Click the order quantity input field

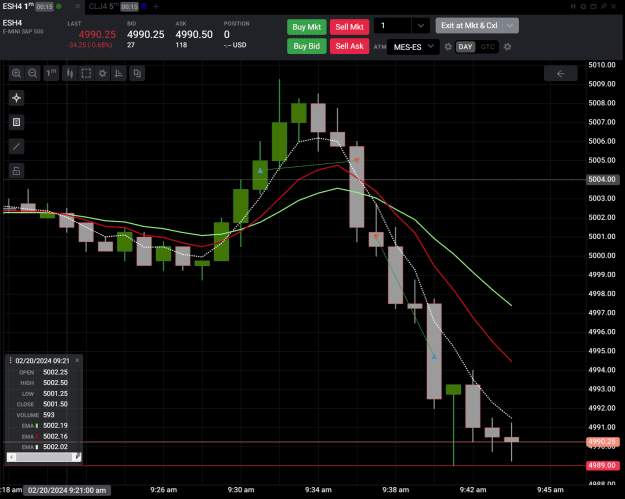[392, 26]
